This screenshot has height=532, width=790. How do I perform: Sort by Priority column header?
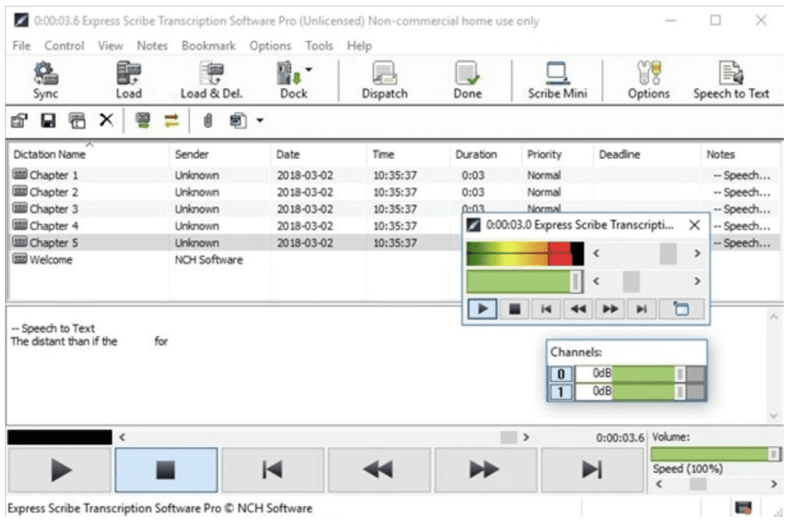pyautogui.click(x=557, y=154)
